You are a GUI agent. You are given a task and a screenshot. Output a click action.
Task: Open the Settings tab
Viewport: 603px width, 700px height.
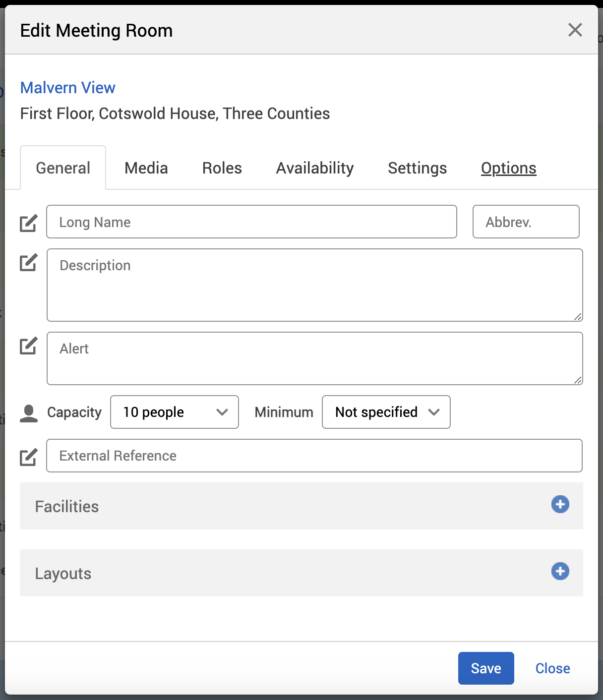click(417, 168)
